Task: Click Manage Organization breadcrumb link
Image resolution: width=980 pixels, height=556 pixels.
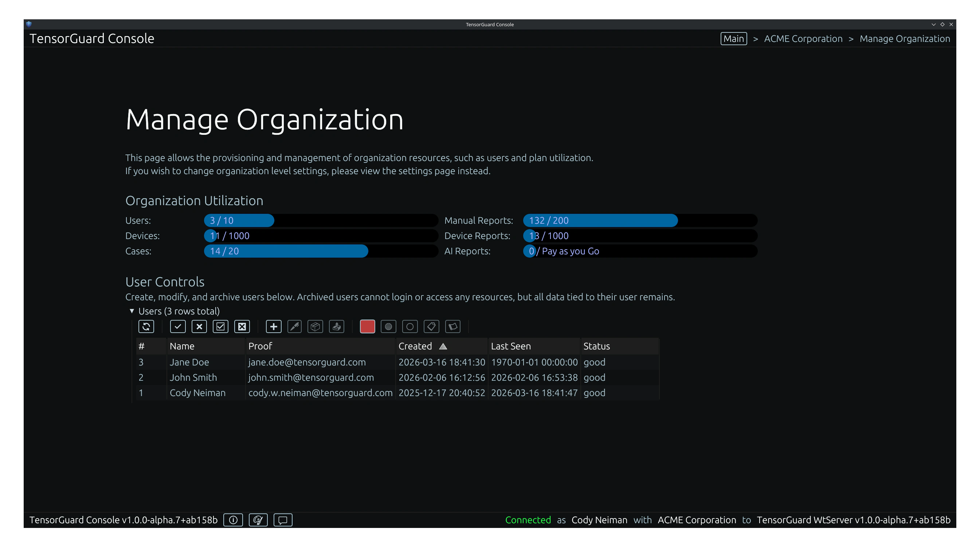Action: [905, 39]
